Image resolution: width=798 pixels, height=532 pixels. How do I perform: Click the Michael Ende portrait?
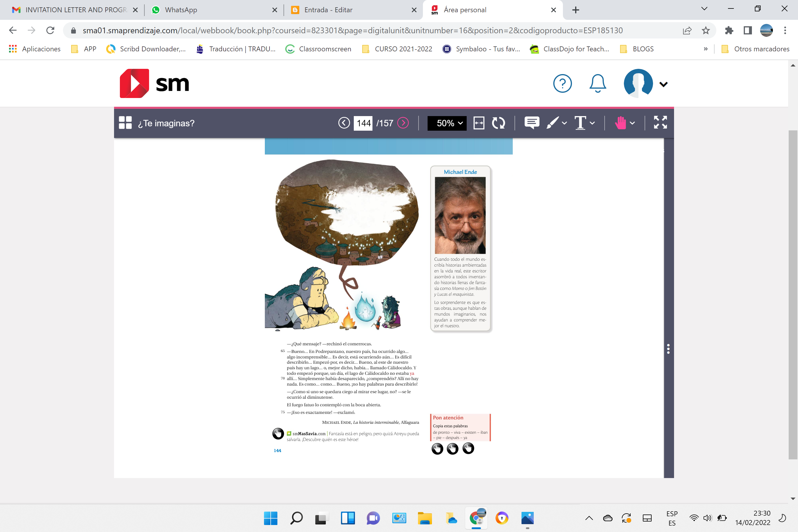(x=460, y=216)
